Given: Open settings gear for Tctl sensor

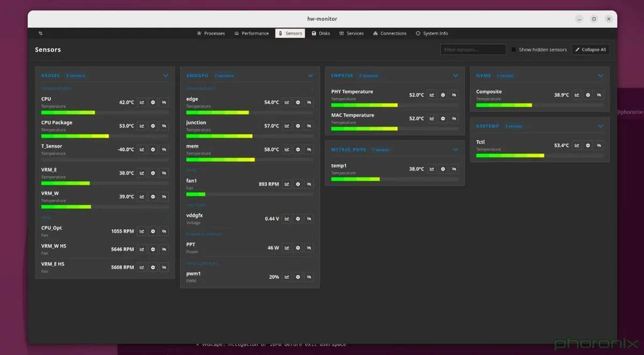Looking at the screenshot, I should (x=588, y=145).
